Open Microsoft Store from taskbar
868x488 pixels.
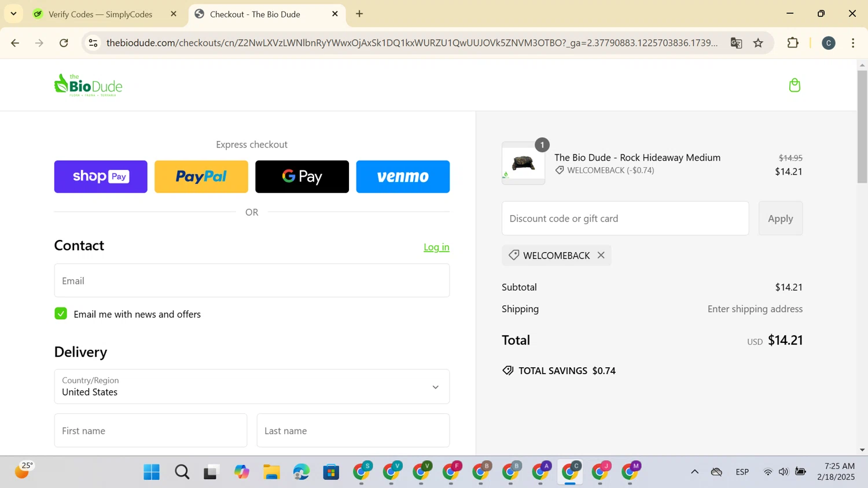(x=331, y=472)
